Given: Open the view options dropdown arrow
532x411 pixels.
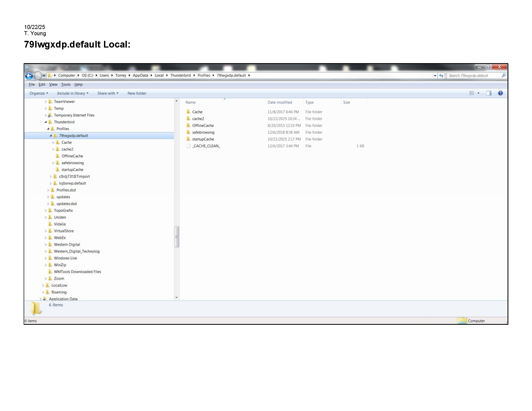Looking at the screenshot, I should click(x=478, y=93).
